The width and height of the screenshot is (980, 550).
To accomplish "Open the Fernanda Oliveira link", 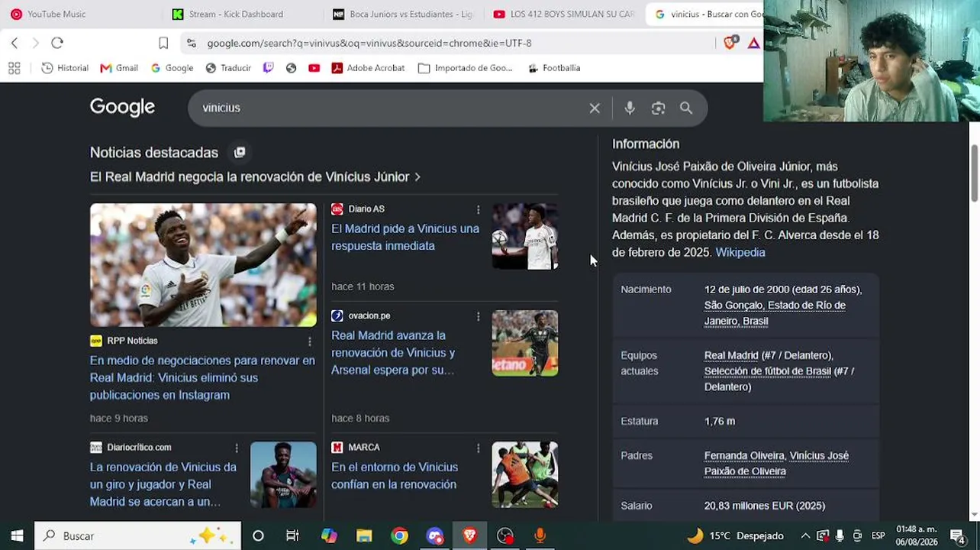I will (744, 456).
